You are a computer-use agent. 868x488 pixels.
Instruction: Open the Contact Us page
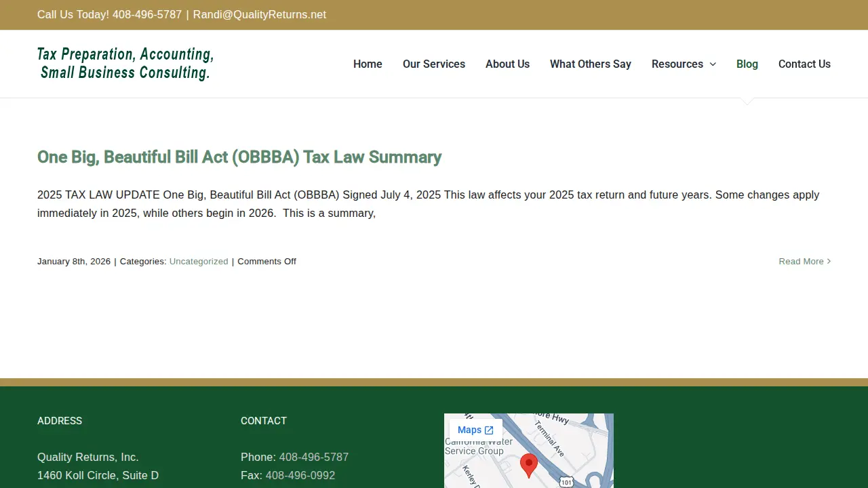click(804, 64)
